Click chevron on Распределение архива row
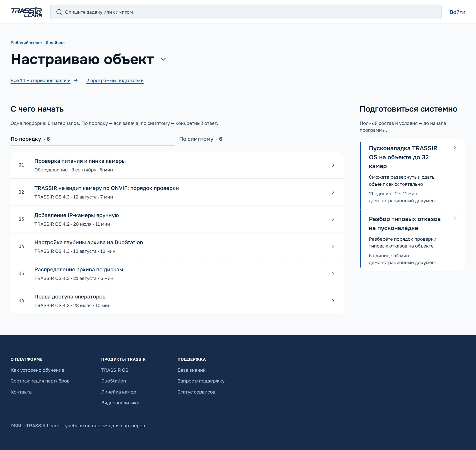 (333, 273)
